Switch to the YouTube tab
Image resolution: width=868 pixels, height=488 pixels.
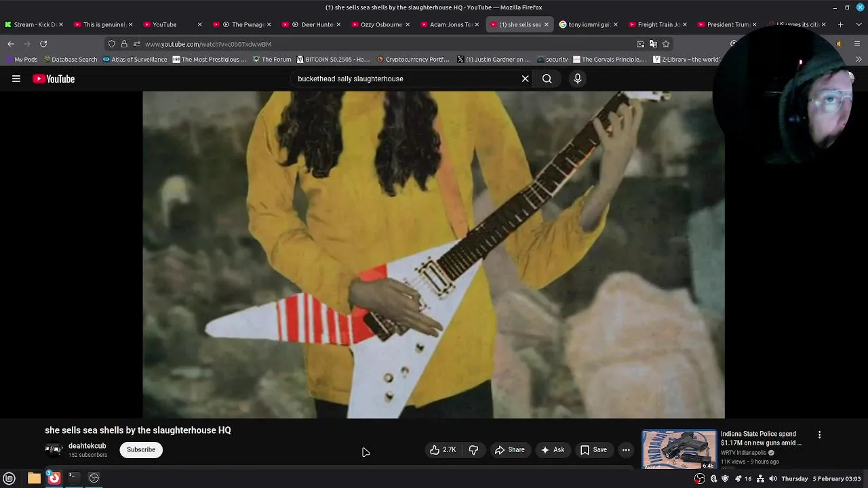tap(172, 24)
